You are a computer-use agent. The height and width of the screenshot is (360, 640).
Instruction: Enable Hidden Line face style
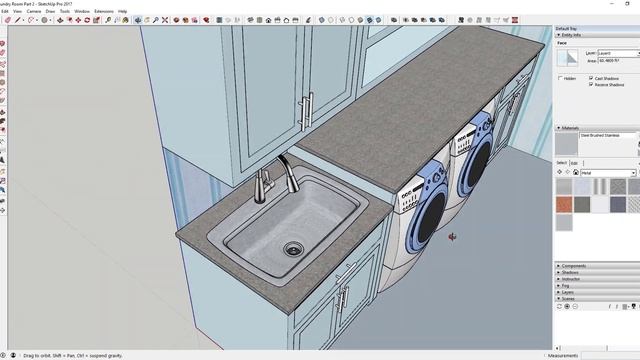tap(351, 20)
